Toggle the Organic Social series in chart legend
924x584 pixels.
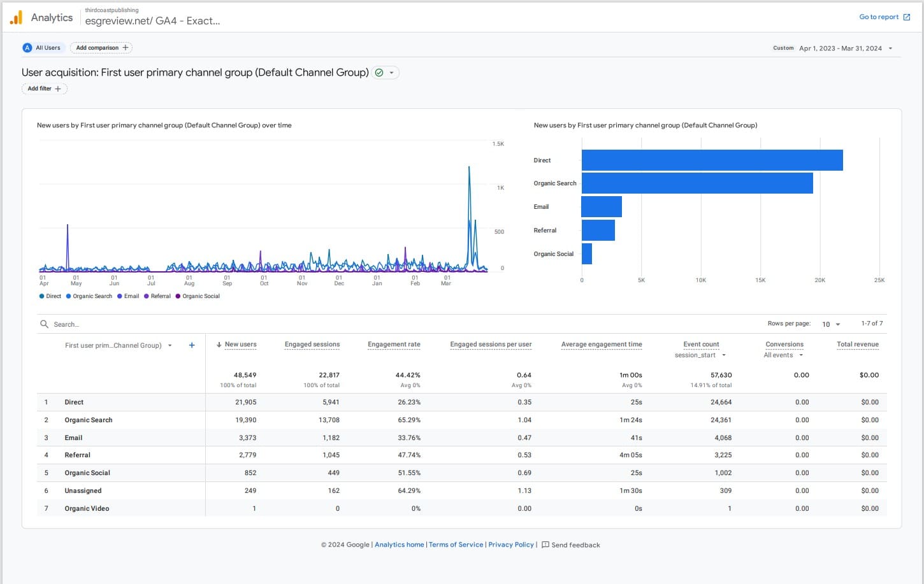198,296
